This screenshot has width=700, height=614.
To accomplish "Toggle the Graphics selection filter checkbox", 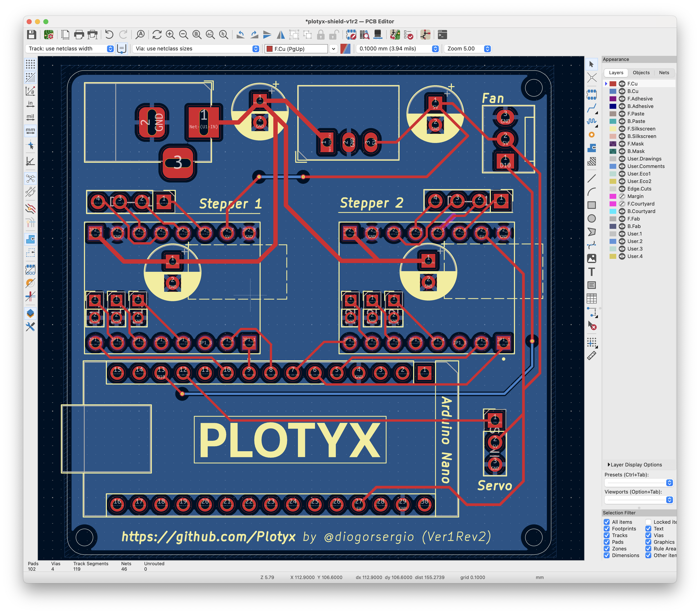I will [x=648, y=542].
